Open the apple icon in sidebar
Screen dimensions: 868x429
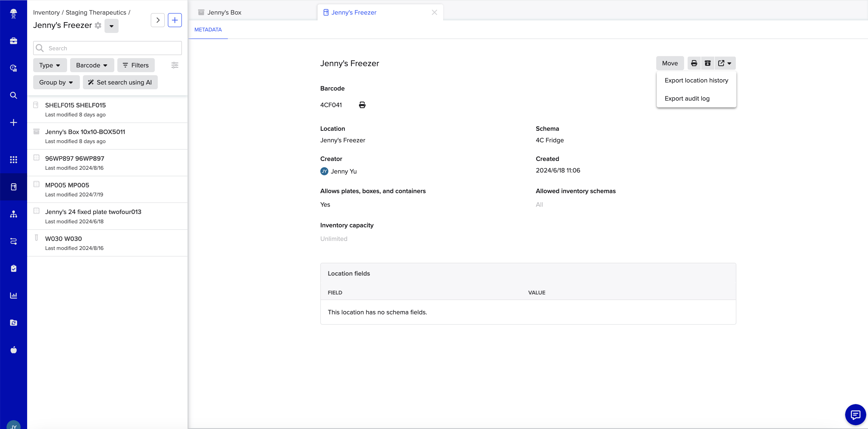(x=14, y=350)
